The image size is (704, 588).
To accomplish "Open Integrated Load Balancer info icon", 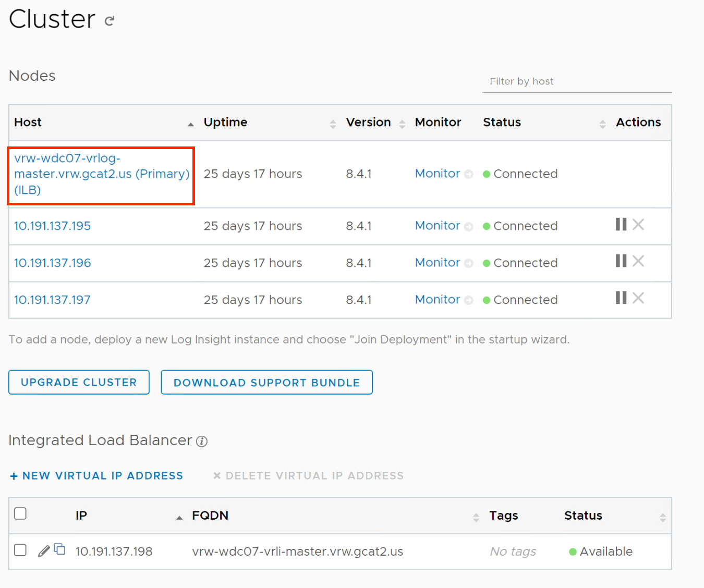I will pyautogui.click(x=202, y=442).
